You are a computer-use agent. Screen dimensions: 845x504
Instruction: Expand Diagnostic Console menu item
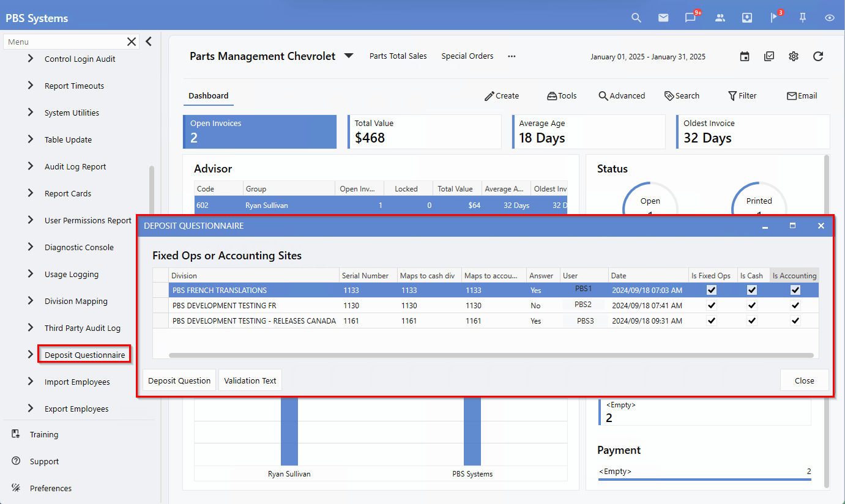(31, 247)
